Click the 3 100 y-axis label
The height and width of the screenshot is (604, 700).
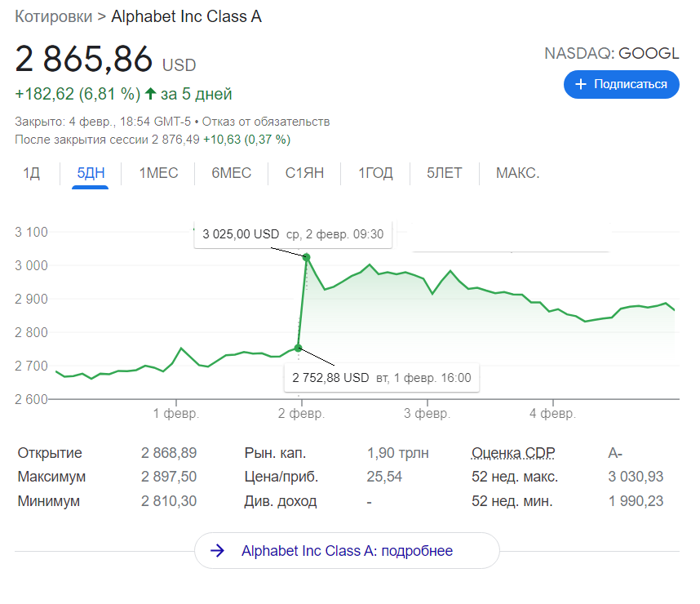coord(31,232)
